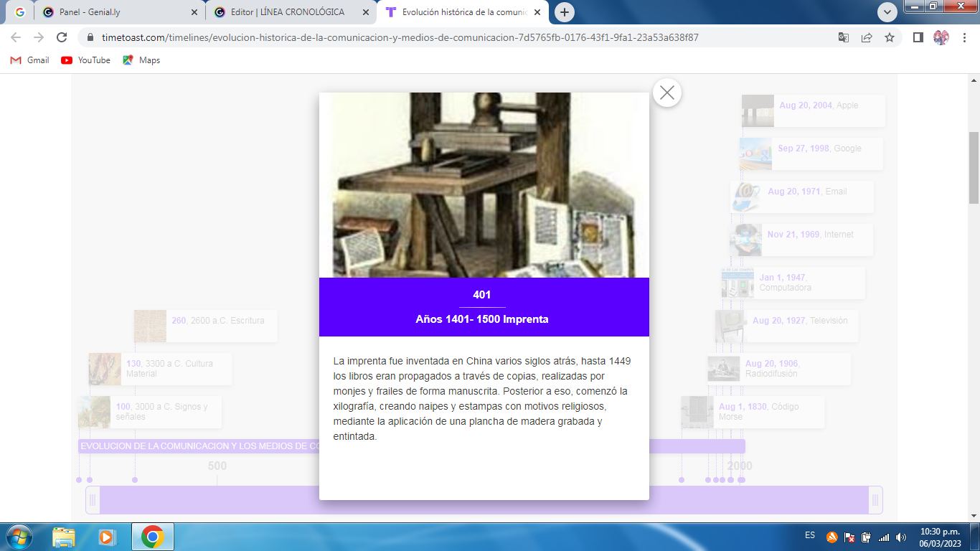Switch to Editor LÍNEA CRONOLÓGICA tab
The height and width of the screenshot is (551, 980).
click(287, 12)
